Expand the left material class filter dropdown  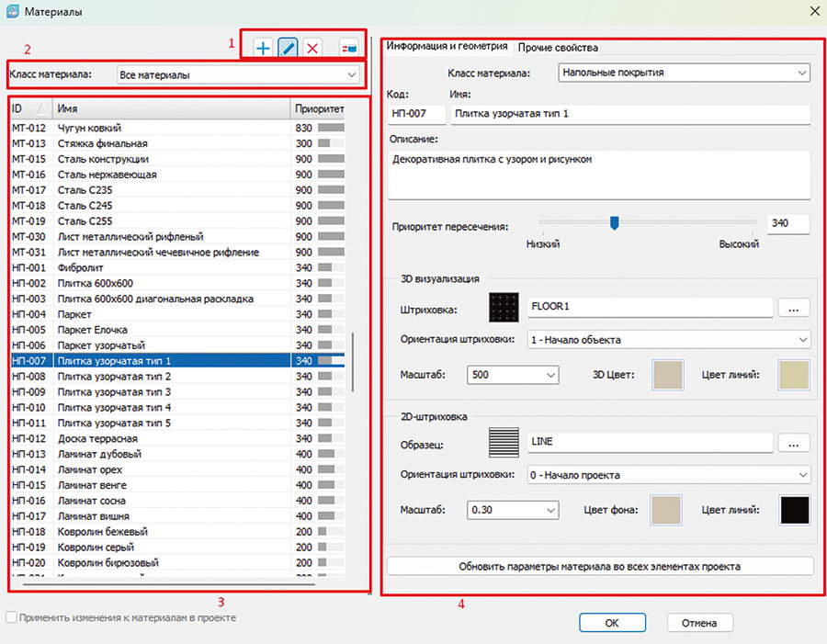coord(238,73)
